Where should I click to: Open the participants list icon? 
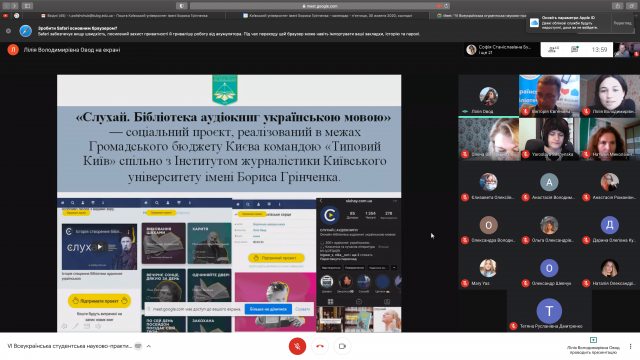point(553,50)
